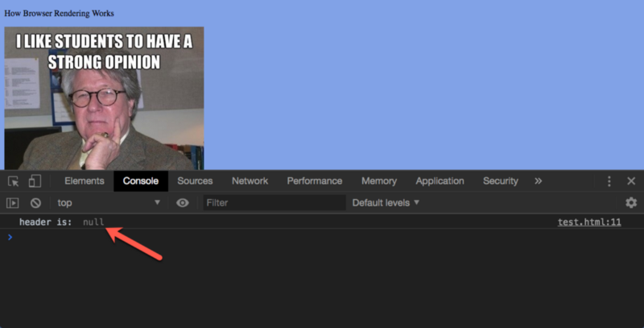Screen dimensions: 644x328
Task: Open the Performance tab
Action: [x=315, y=181]
